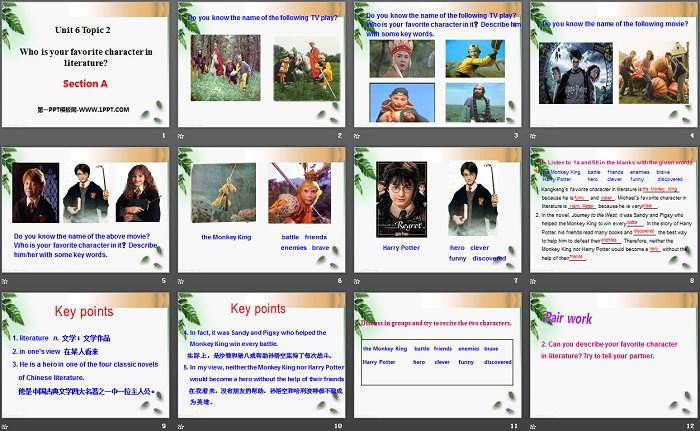Click slide number 2 label
700x431 pixels.
(340, 135)
